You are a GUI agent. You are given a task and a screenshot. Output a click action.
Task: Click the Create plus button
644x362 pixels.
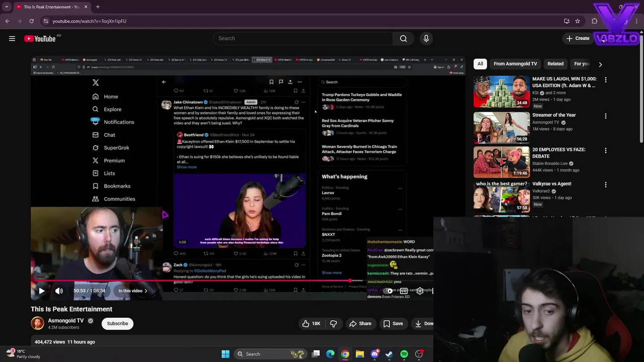coord(577,38)
